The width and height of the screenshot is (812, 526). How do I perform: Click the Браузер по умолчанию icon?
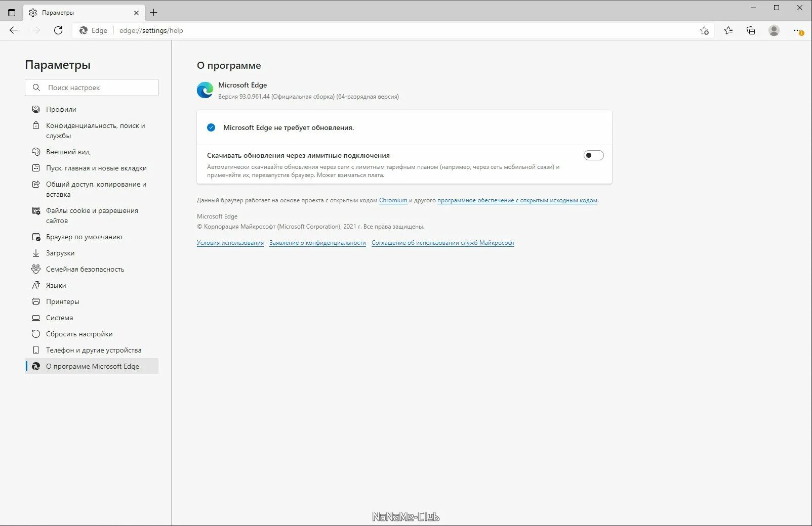[36, 237]
